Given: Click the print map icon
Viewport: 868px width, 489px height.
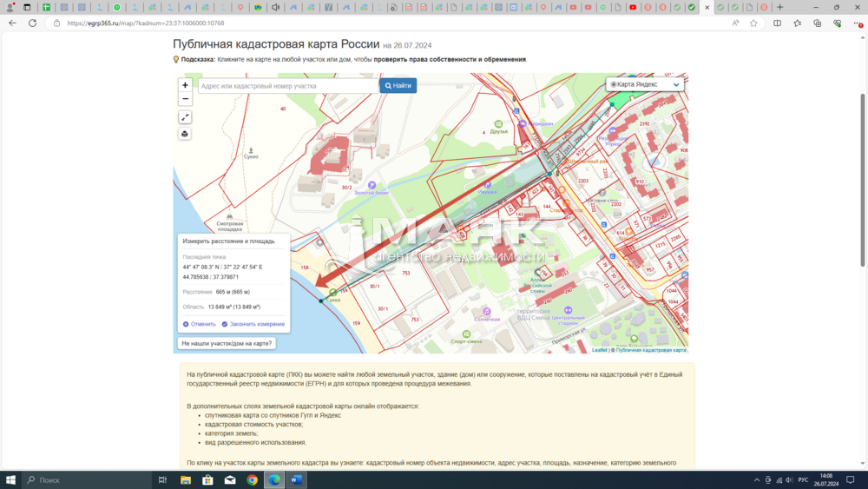Looking at the screenshot, I should 185,134.
